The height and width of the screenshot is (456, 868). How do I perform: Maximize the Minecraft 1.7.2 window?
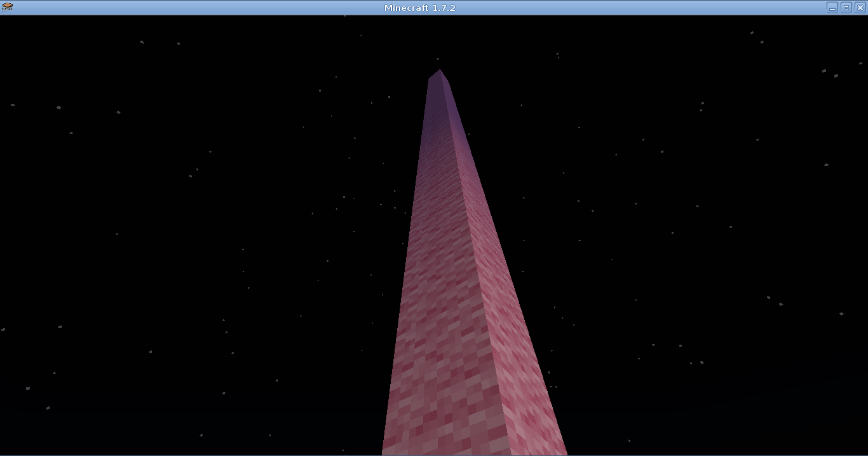coord(846,8)
